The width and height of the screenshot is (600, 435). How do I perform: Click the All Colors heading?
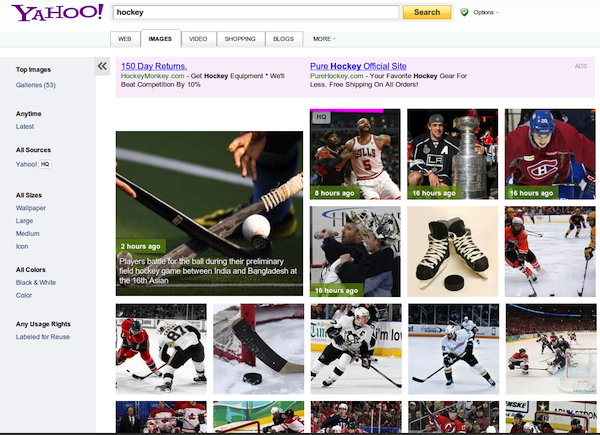coord(31,270)
